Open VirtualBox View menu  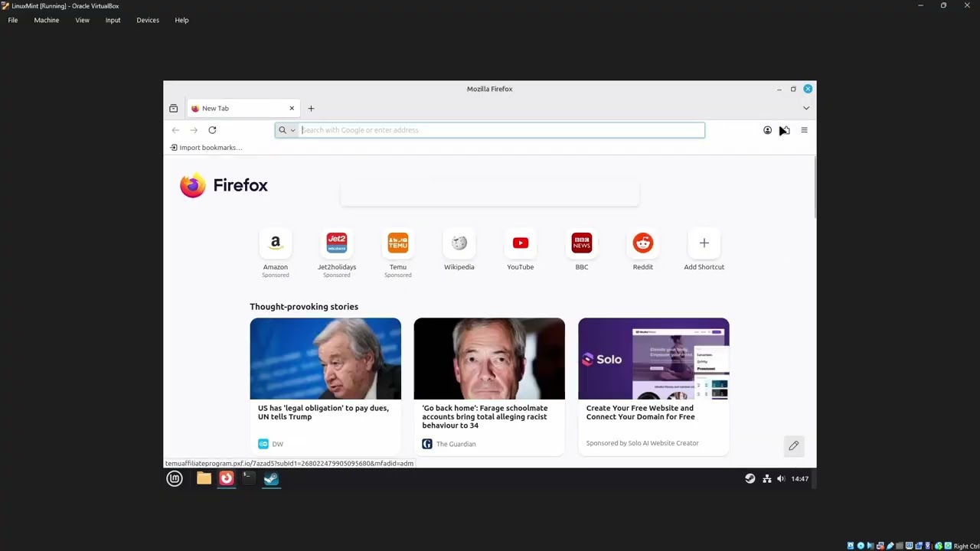pos(82,20)
